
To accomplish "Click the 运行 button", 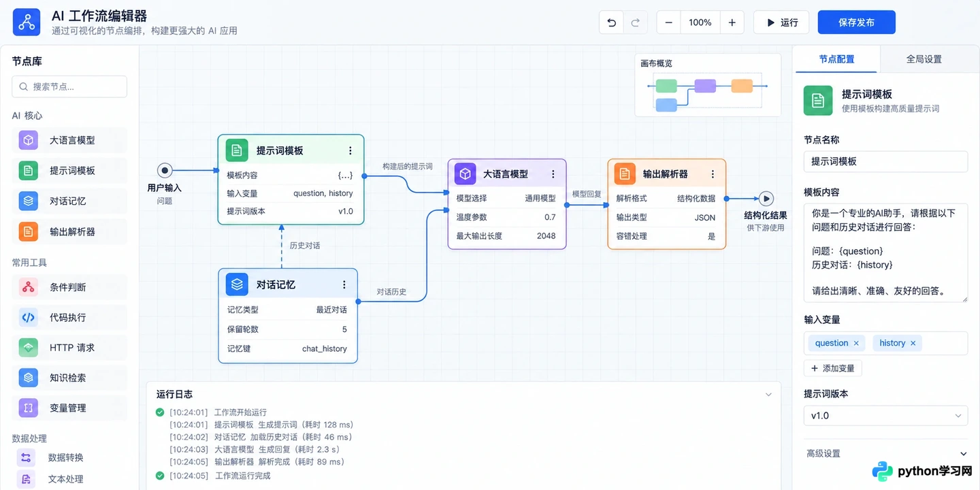I will (781, 22).
